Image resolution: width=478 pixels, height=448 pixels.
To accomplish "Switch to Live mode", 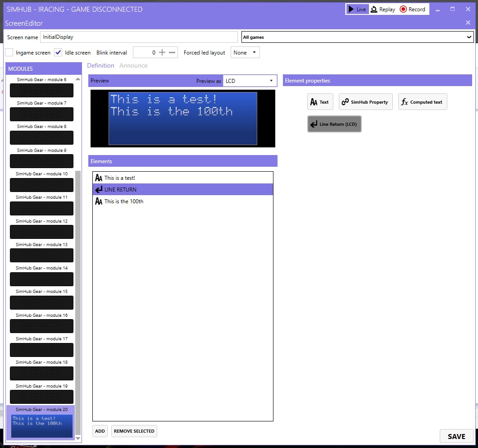I will point(357,9).
